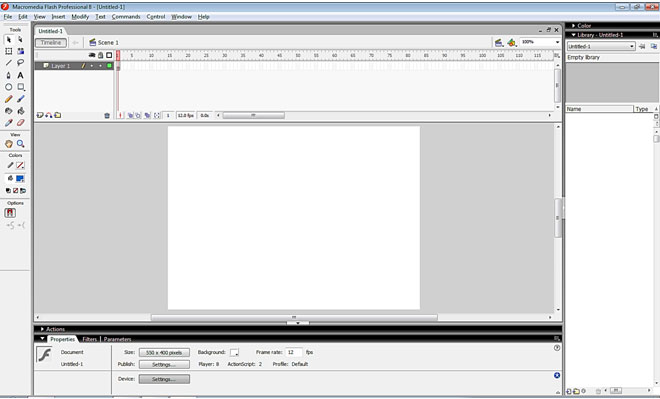
Task: Click the Publish Settings button
Action: (x=164, y=364)
